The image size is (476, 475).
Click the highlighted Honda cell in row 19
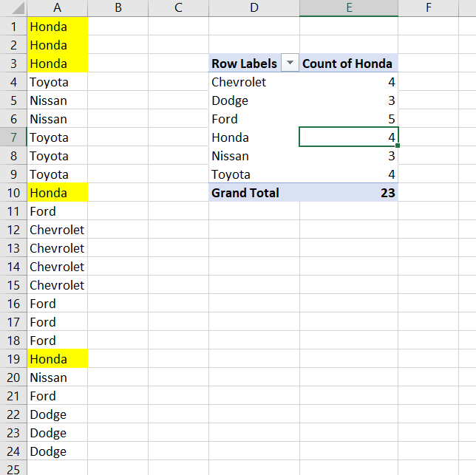(x=58, y=359)
